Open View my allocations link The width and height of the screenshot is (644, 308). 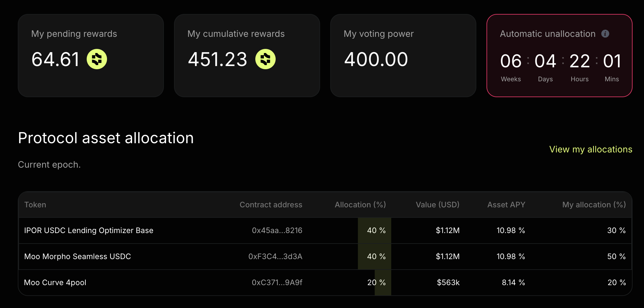(591, 149)
